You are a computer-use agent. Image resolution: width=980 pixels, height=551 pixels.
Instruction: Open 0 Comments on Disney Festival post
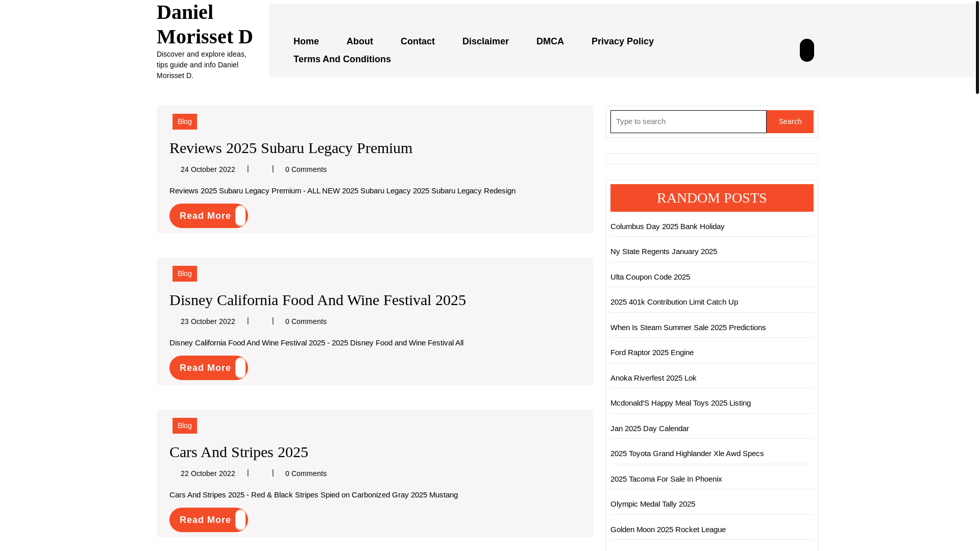306,321
